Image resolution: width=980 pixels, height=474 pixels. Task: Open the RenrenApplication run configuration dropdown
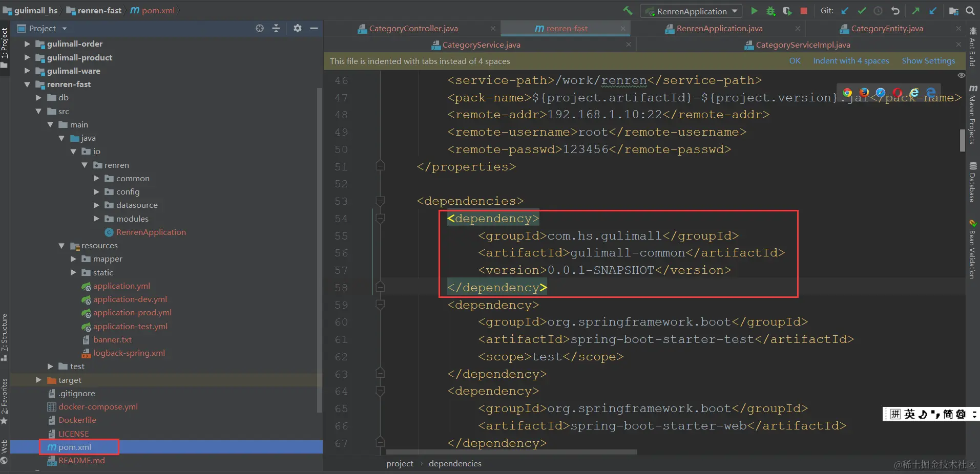[x=691, y=11]
